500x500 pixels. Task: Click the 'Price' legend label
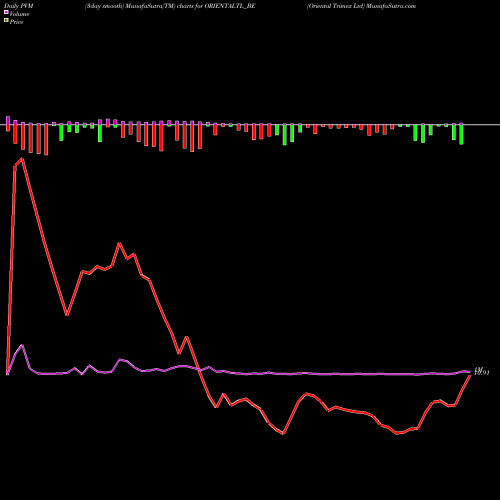(x=16, y=22)
